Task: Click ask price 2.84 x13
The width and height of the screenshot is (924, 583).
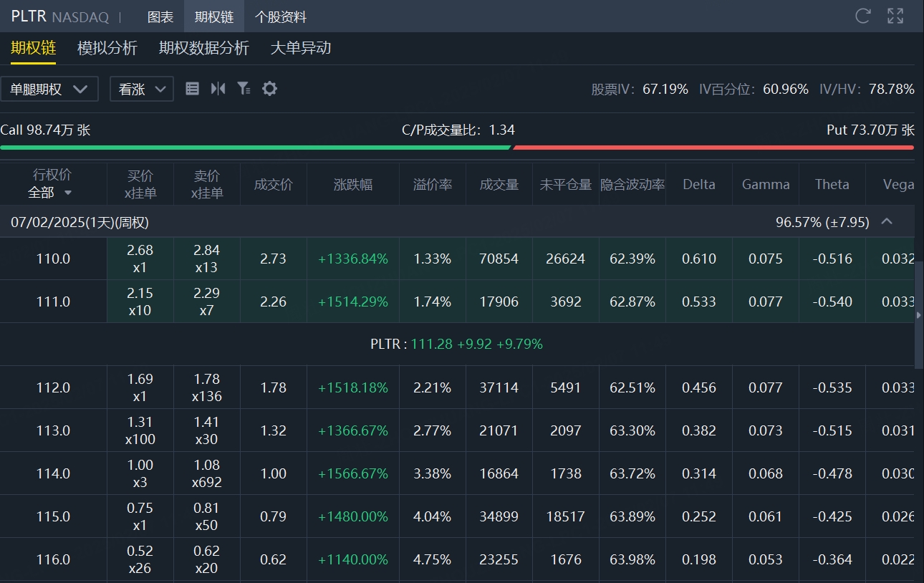Action: click(207, 259)
